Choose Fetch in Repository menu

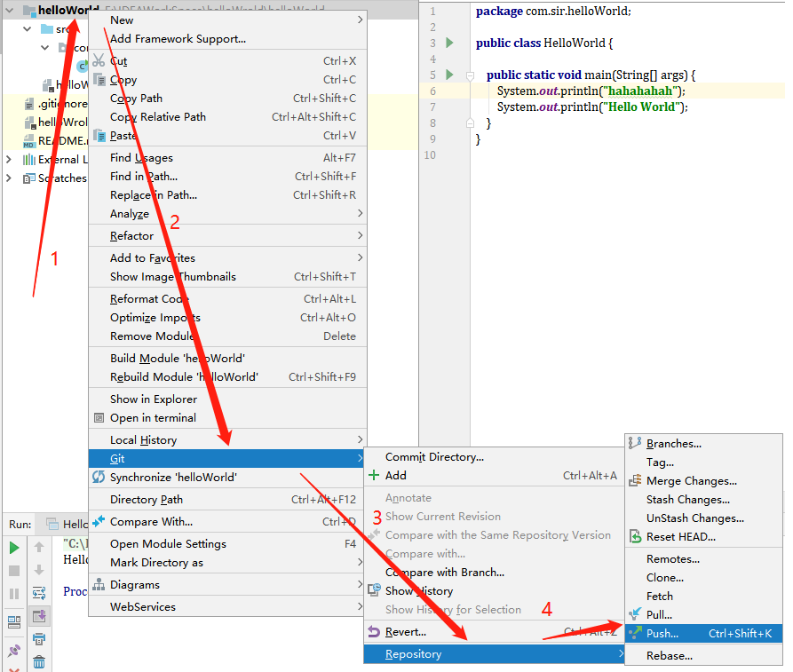(704, 597)
